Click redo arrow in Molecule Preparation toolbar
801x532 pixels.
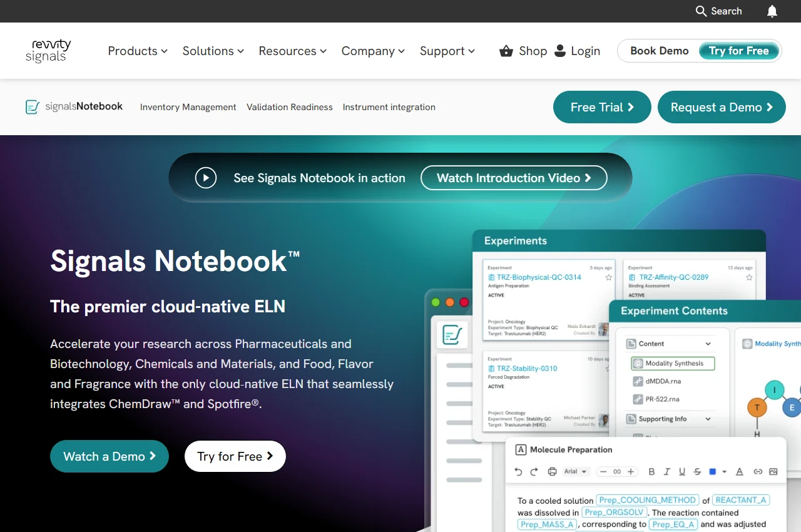click(534, 472)
